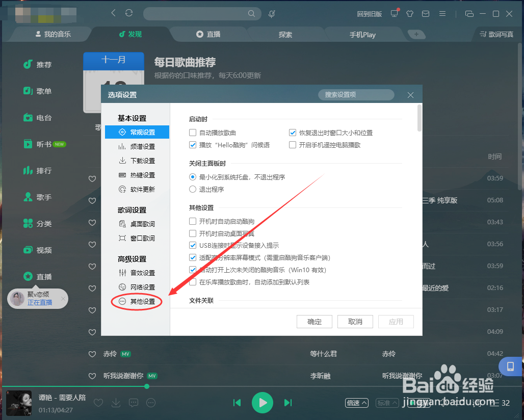Switch to 探索 tab
Image resolution: width=524 pixels, height=420 pixels.
(285, 35)
